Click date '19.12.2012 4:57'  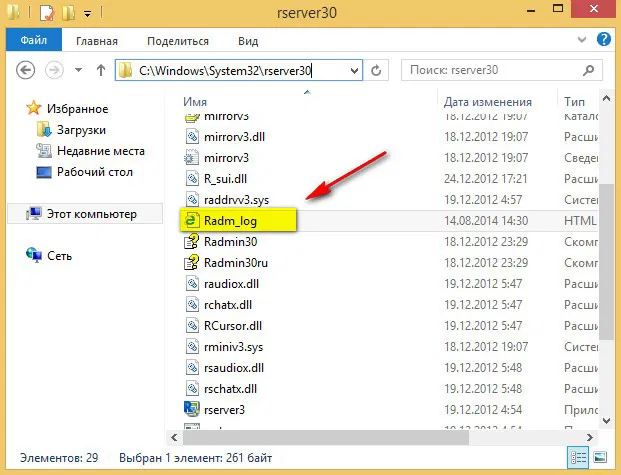483,200
